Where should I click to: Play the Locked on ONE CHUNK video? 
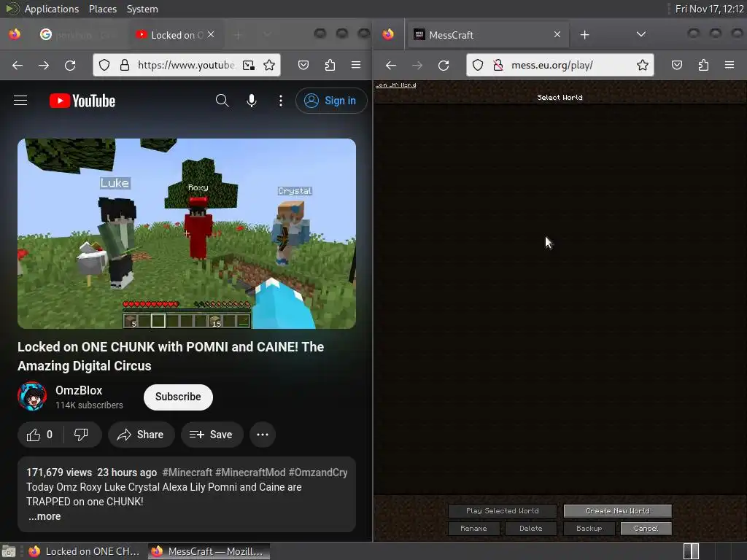[187, 233]
